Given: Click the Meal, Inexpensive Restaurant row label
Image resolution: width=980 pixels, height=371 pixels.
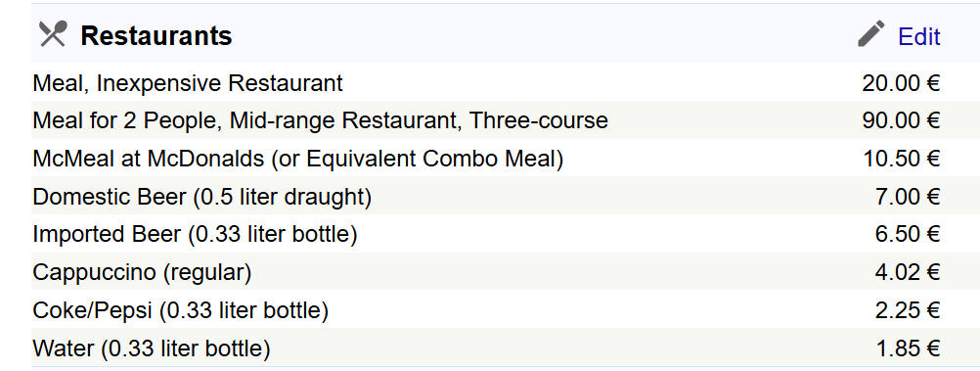Looking at the screenshot, I should [188, 82].
